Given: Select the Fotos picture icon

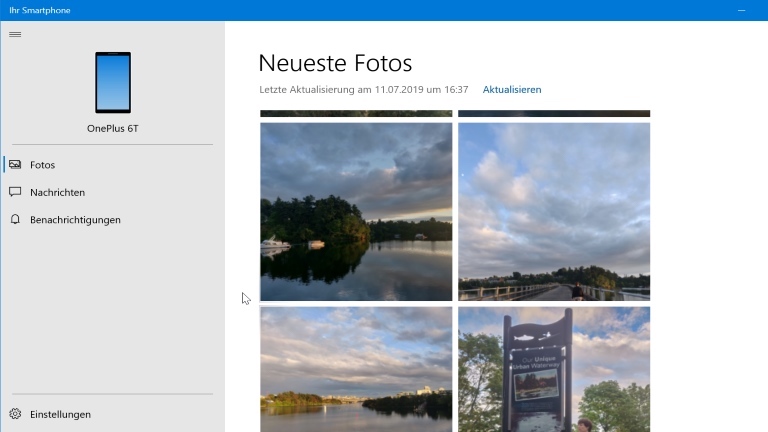Looking at the screenshot, I should [15, 165].
